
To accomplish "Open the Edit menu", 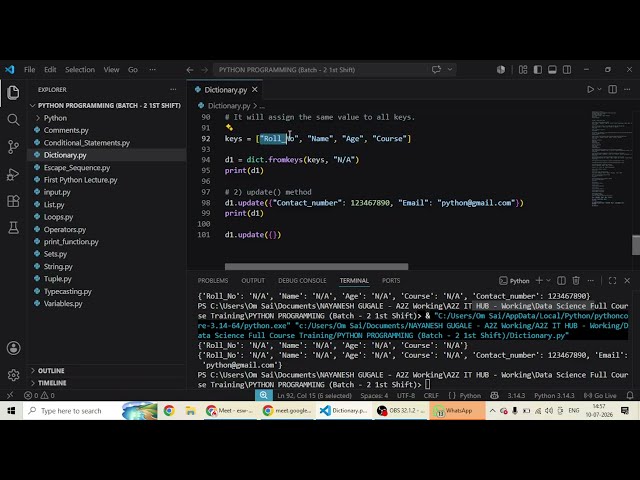I will tap(50, 70).
